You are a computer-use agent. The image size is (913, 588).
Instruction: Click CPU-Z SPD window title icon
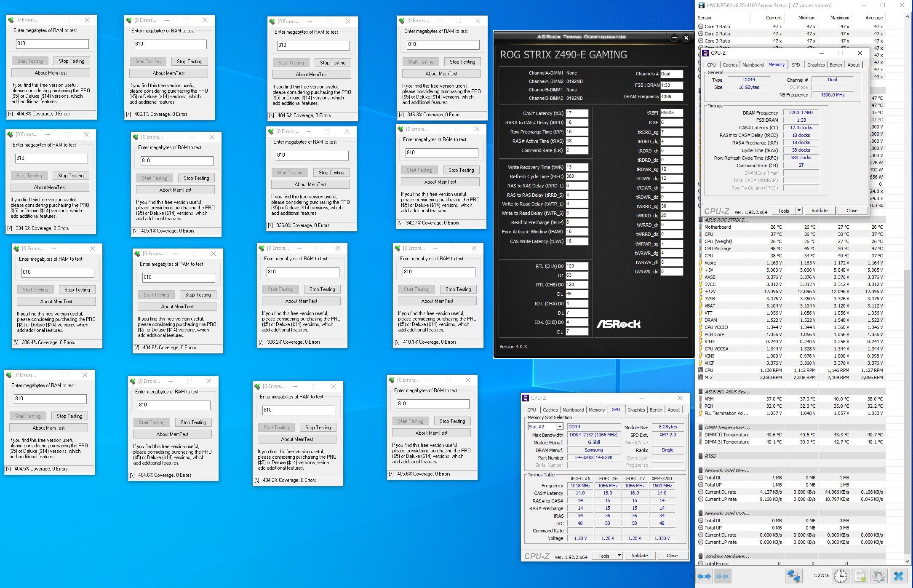pyautogui.click(x=526, y=398)
